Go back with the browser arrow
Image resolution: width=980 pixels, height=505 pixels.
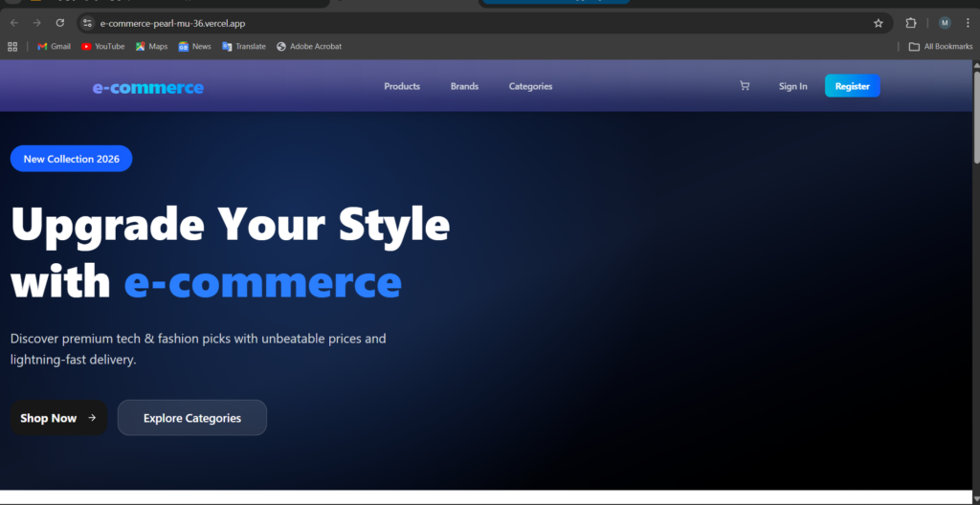[13, 23]
